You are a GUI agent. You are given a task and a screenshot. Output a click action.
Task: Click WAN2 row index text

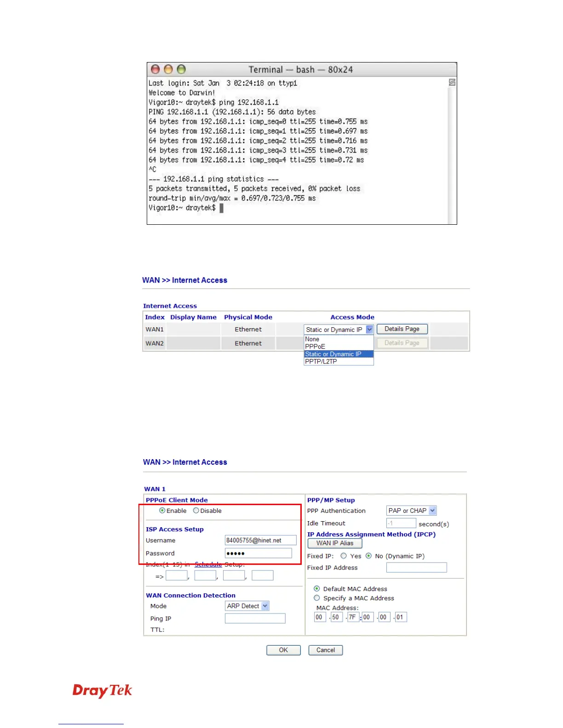pos(155,343)
